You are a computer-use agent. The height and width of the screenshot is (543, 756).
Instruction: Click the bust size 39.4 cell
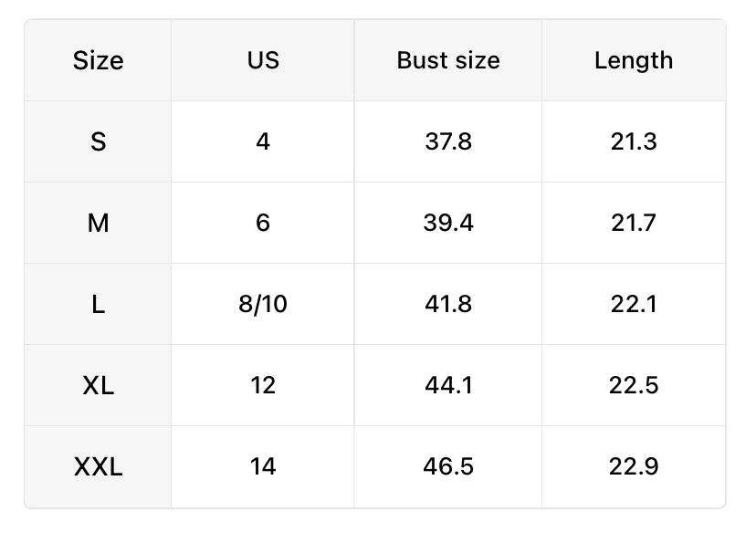pos(448,223)
